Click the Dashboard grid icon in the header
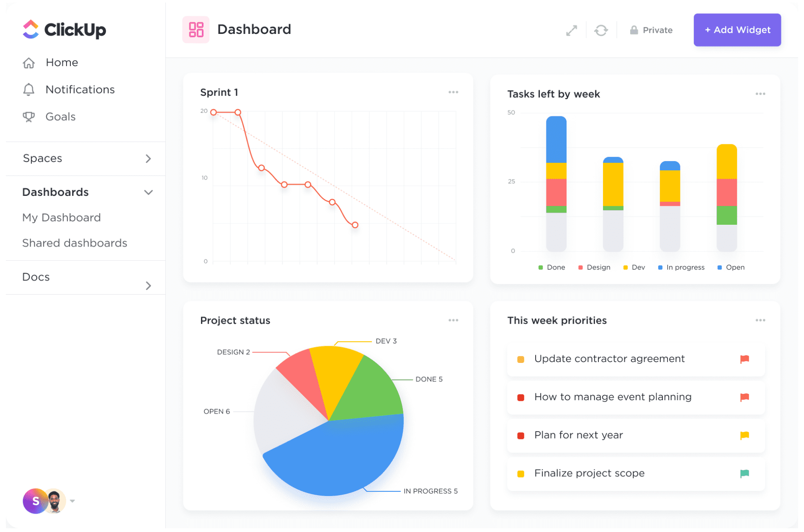The image size is (804, 532). [x=196, y=29]
